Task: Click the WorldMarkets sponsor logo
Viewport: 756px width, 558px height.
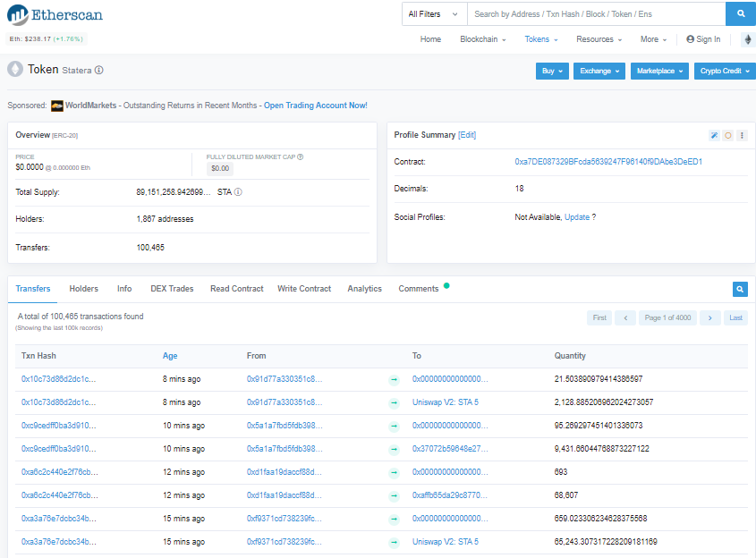Action: coord(57,106)
